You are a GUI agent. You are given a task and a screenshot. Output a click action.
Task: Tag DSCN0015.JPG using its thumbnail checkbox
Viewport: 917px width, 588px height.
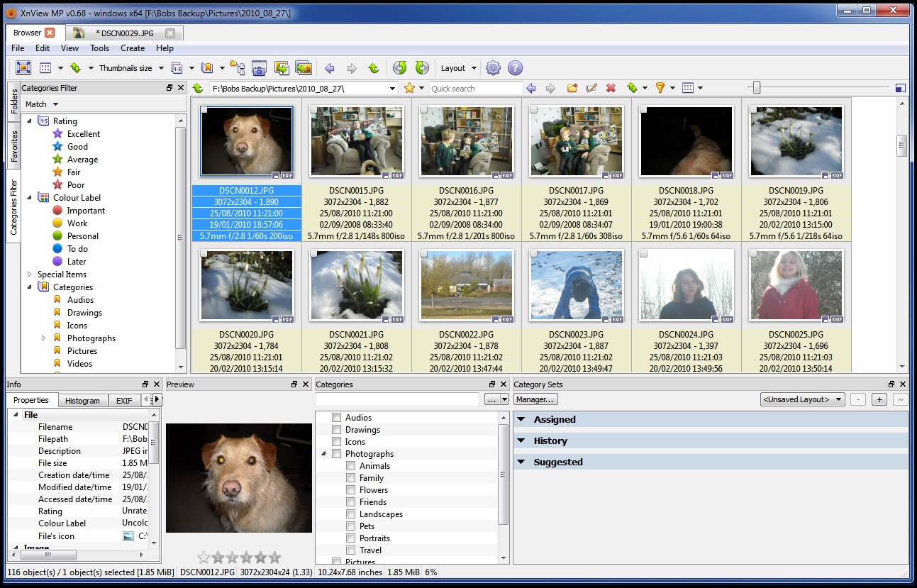coord(314,110)
